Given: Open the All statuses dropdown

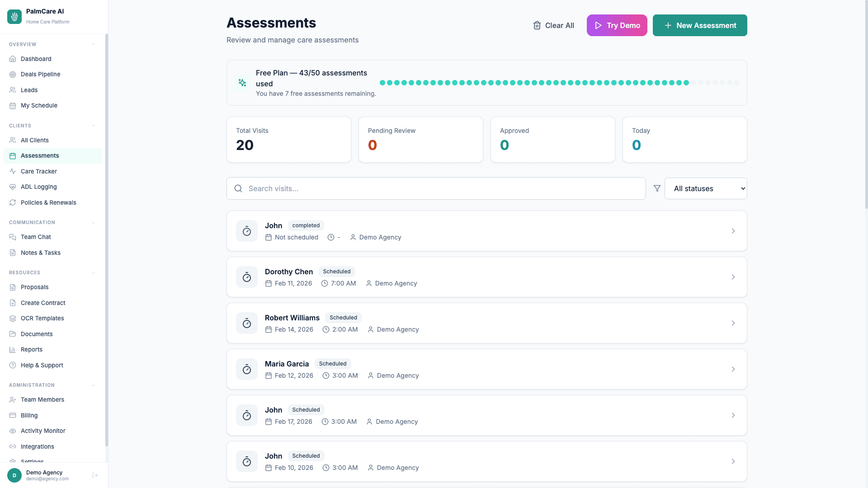Looking at the screenshot, I should coord(706,188).
